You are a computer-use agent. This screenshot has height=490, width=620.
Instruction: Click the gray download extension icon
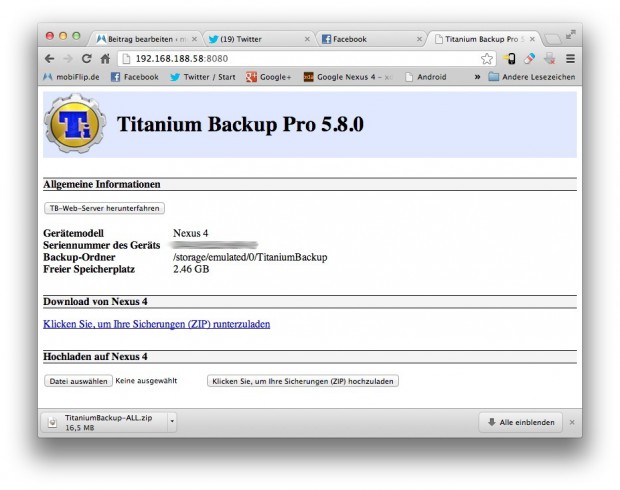point(550,59)
